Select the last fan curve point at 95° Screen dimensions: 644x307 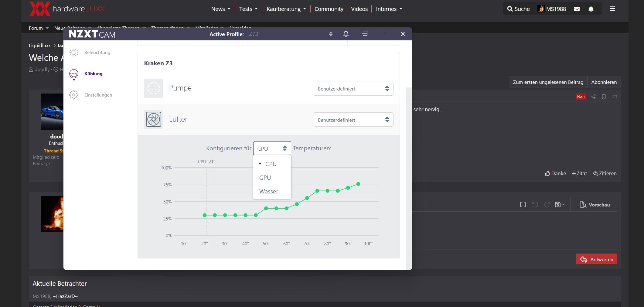pyautogui.click(x=358, y=184)
